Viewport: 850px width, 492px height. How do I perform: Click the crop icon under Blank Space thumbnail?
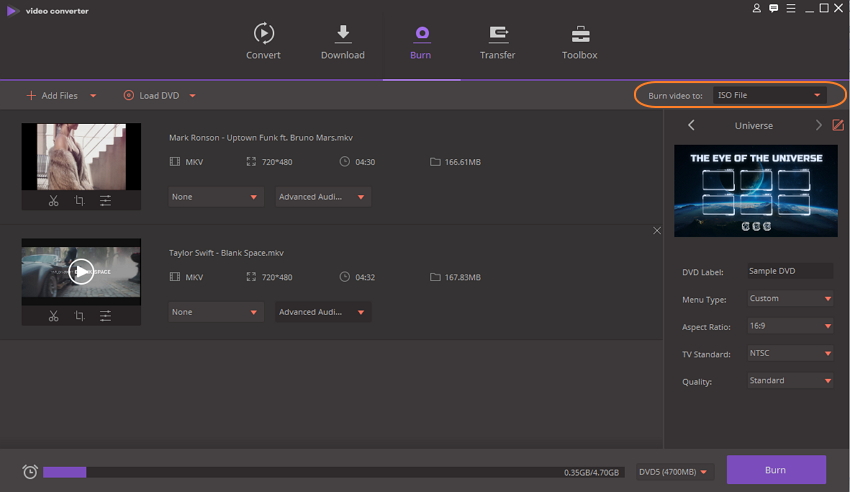pyautogui.click(x=80, y=316)
